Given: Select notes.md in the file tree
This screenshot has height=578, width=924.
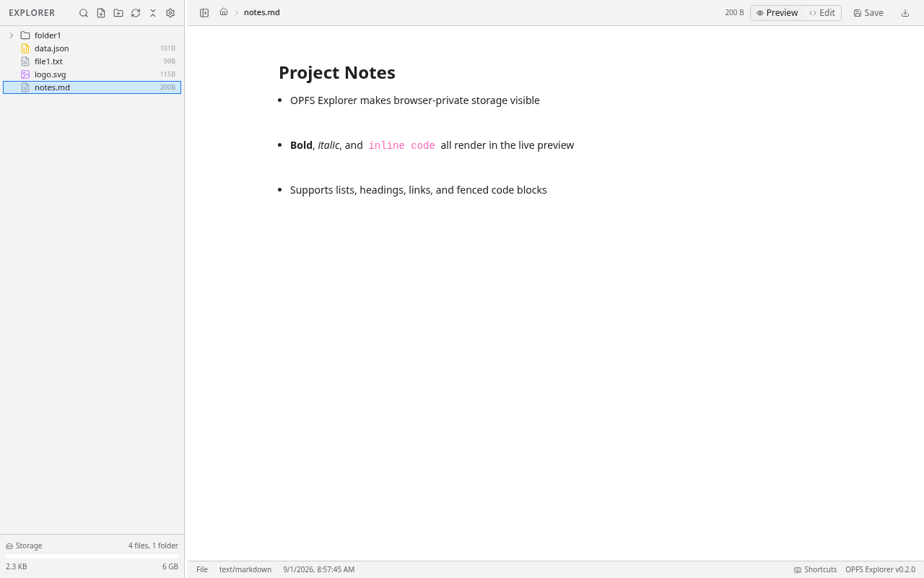Looking at the screenshot, I should [92, 87].
